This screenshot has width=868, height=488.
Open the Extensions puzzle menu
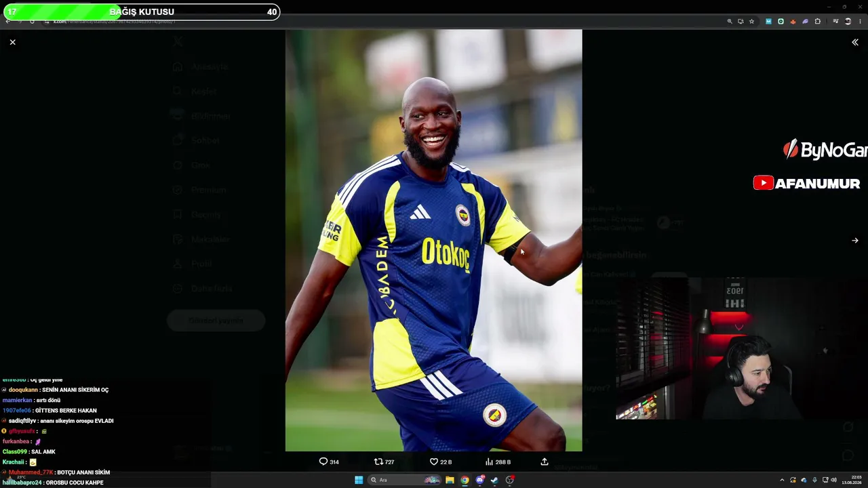(x=818, y=22)
